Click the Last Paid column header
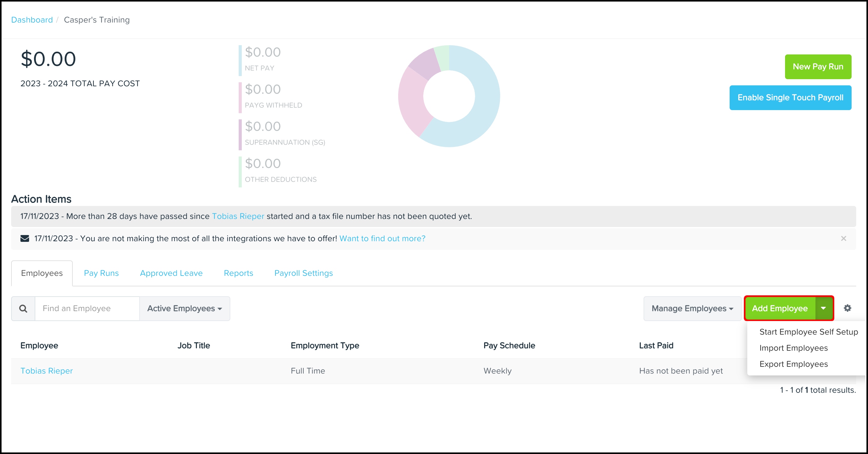868x454 pixels. coord(656,346)
